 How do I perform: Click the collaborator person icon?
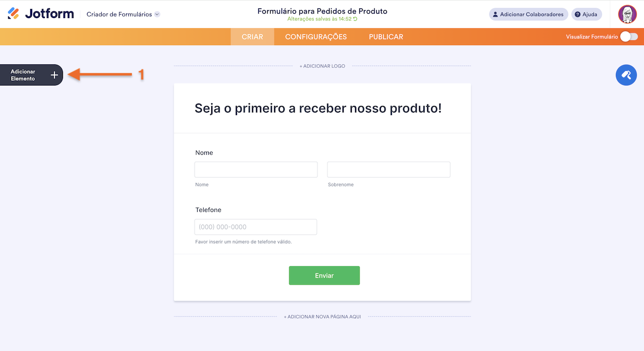pos(496,14)
